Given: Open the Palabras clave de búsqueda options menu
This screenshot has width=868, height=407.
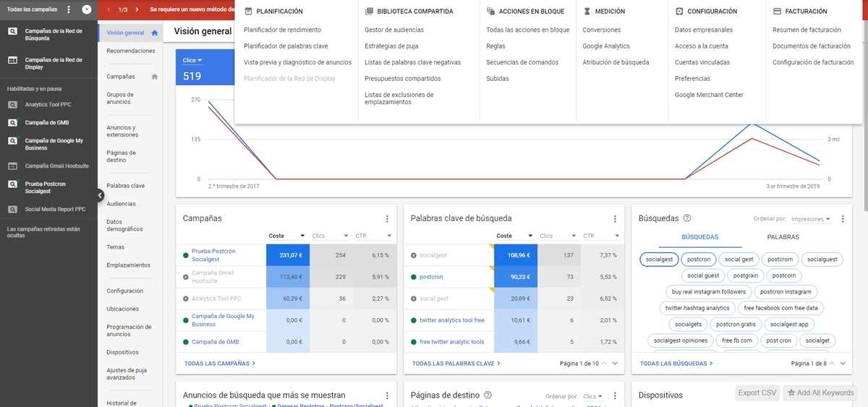Looking at the screenshot, I should click(x=615, y=218).
